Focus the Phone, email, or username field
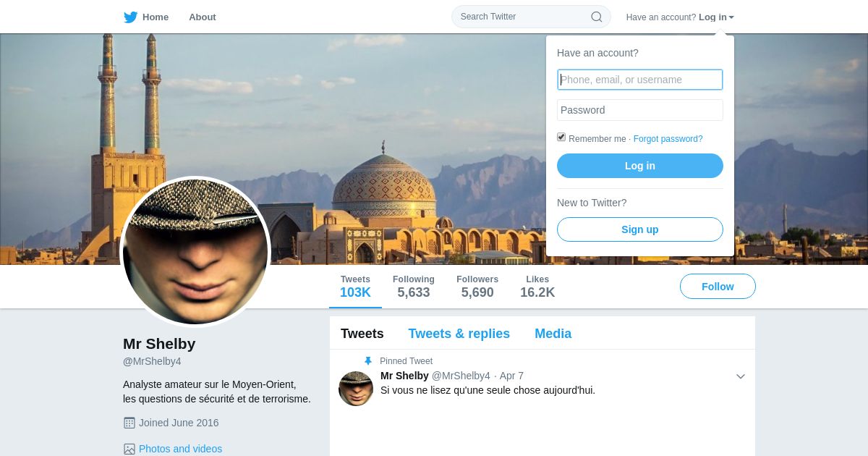The image size is (868, 456). coord(640,80)
